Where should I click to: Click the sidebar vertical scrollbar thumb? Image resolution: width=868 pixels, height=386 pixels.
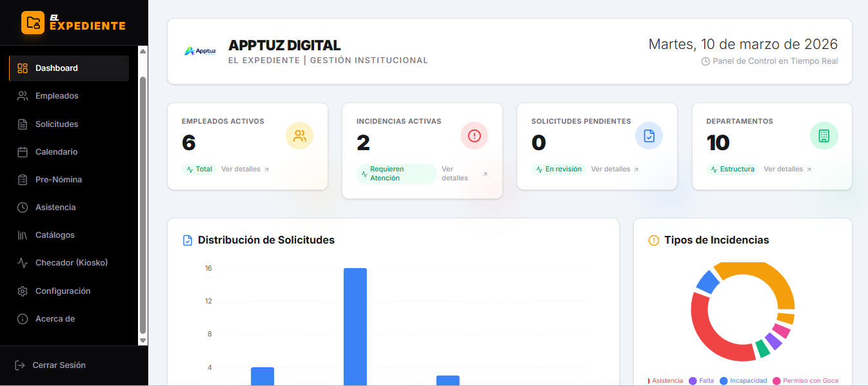143,205
